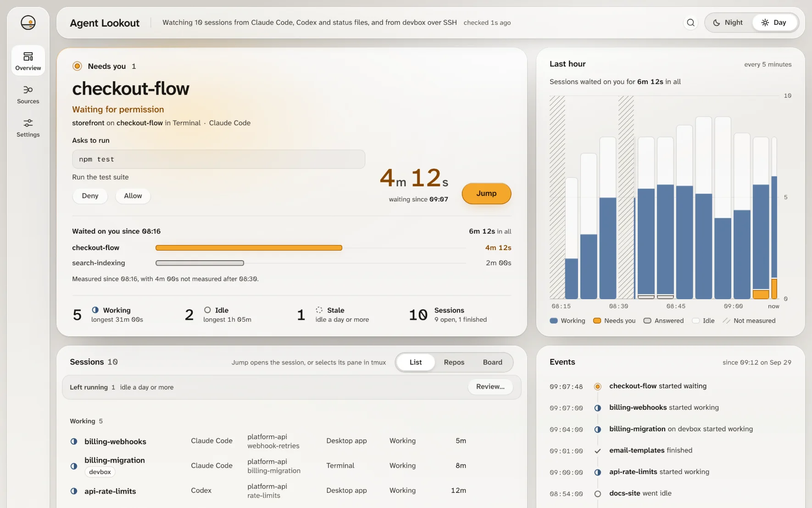
Task: Click working icon for billing-migration on devbox event
Action: coord(598,430)
